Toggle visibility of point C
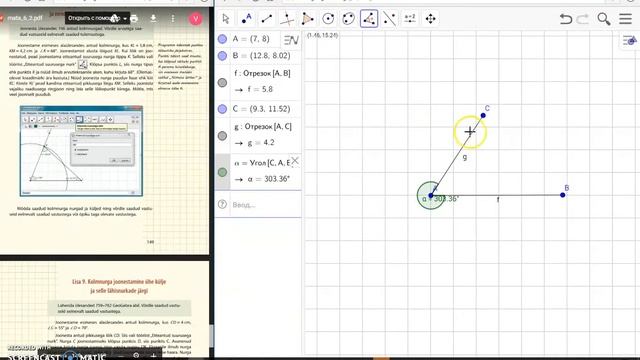Image resolution: width=640 pixels, height=360 pixels. point(222,109)
